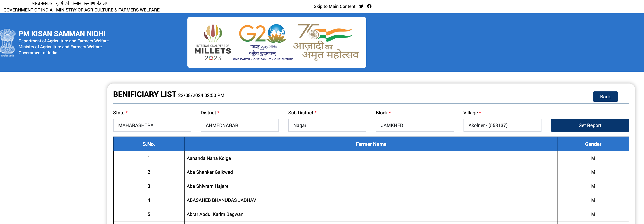The image size is (644, 224).
Task: Click gender cell for Aananda Nana Kolge
Action: pos(593,158)
